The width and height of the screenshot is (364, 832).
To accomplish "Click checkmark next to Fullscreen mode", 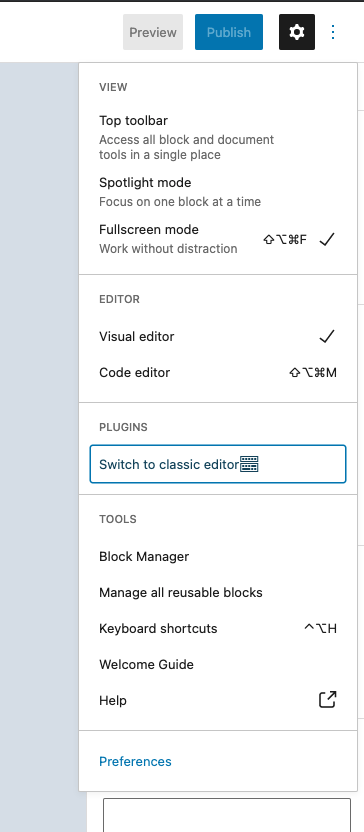I will (327, 239).
